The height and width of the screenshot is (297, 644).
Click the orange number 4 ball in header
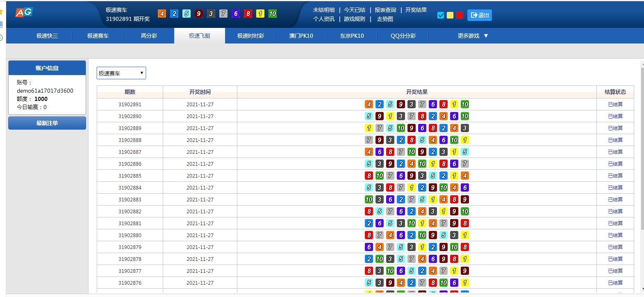pos(162,14)
